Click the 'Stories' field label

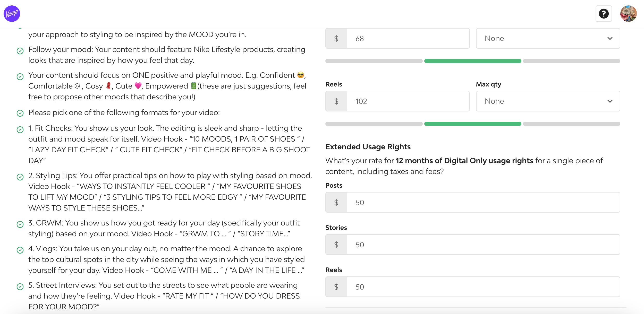(x=336, y=228)
